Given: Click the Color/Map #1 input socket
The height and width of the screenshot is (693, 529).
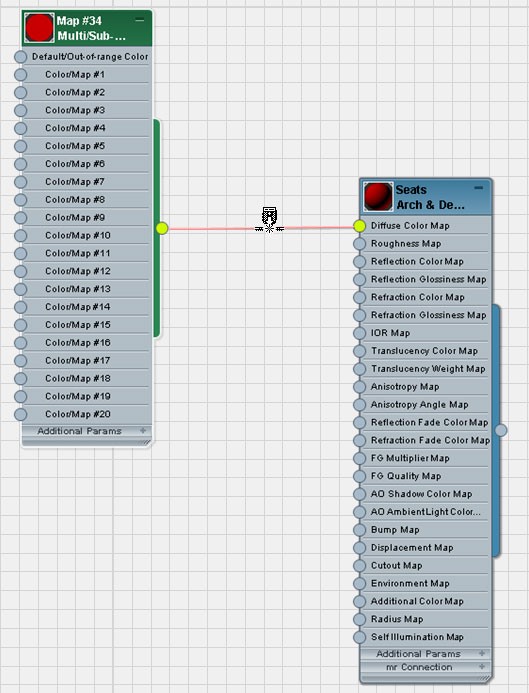Looking at the screenshot, I should tap(20, 75).
